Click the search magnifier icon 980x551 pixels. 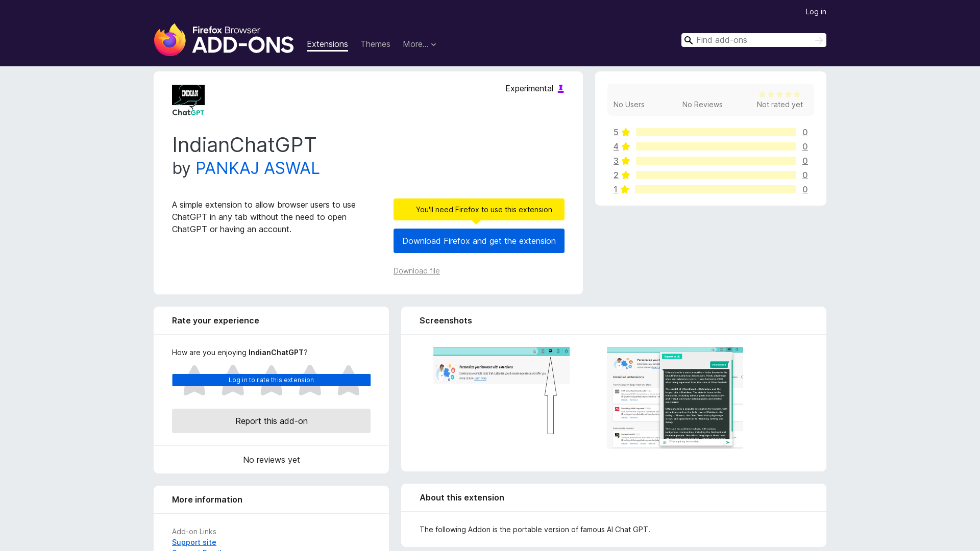[689, 40]
